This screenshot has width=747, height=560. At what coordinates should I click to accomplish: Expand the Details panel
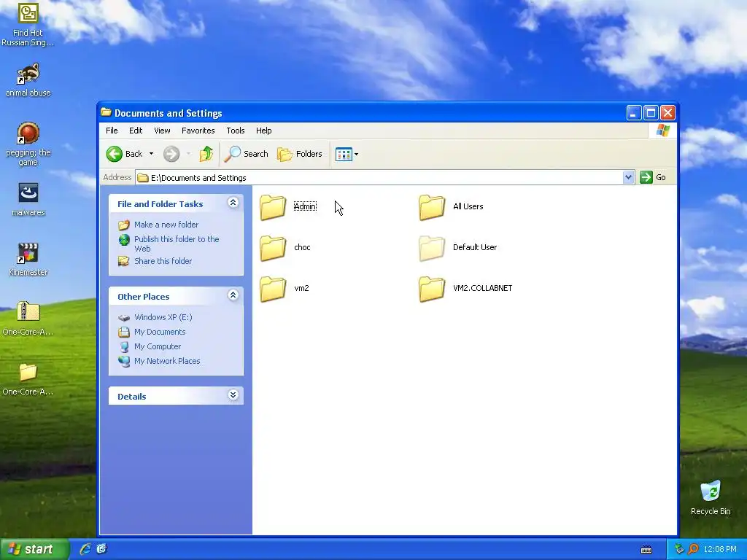[233, 395]
